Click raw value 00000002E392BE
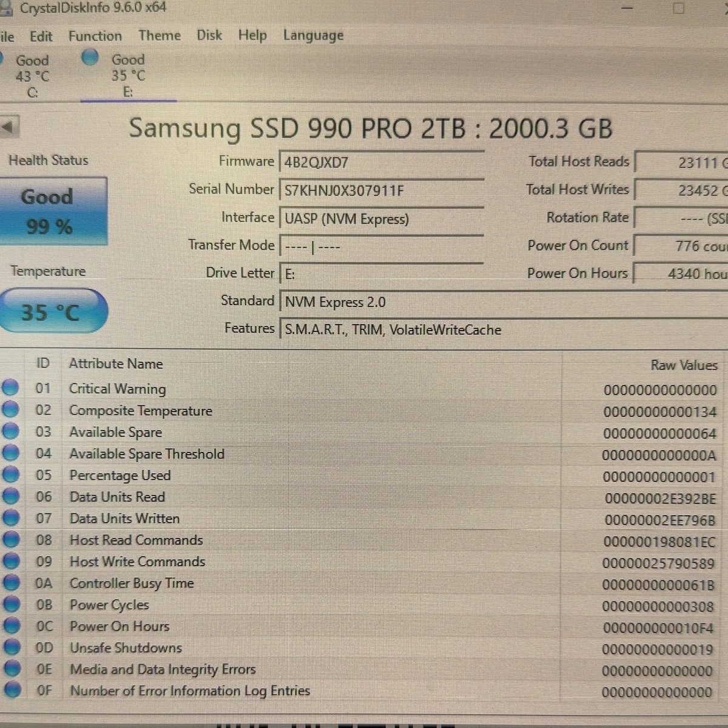The width and height of the screenshot is (728, 728). [x=660, y=499]
